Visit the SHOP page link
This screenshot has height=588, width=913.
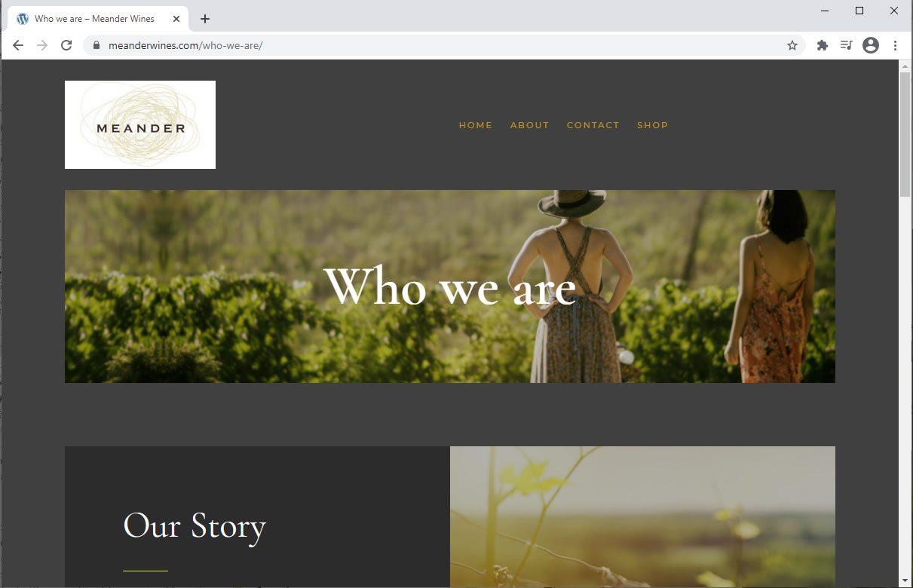pos(653,125)
